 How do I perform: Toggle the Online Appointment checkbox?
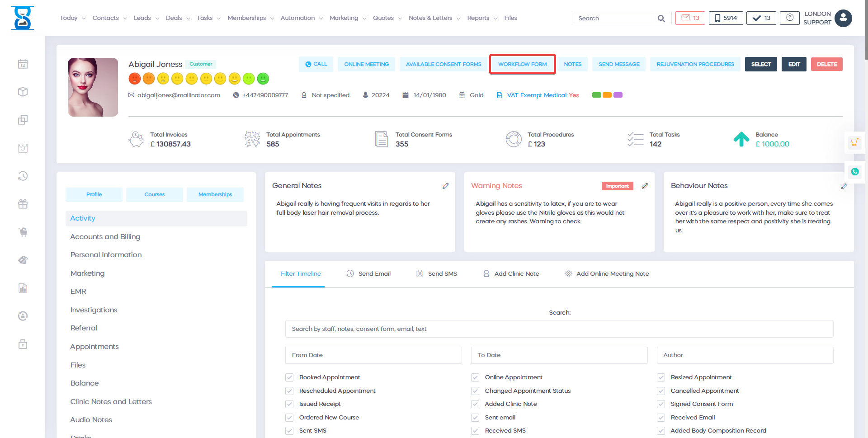click(x=475, y=377)
